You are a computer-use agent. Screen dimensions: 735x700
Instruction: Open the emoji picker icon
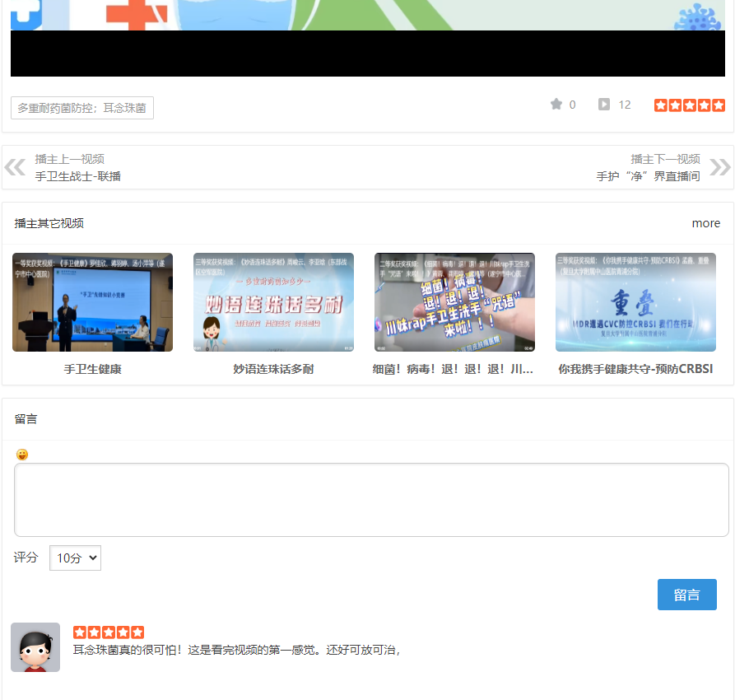[x=22, y=455]
